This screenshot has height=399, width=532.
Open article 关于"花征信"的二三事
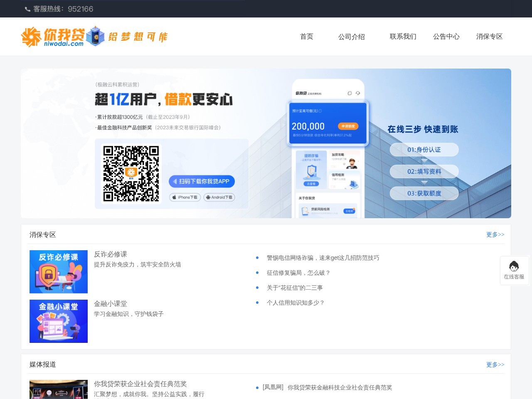tap(295, 288)
